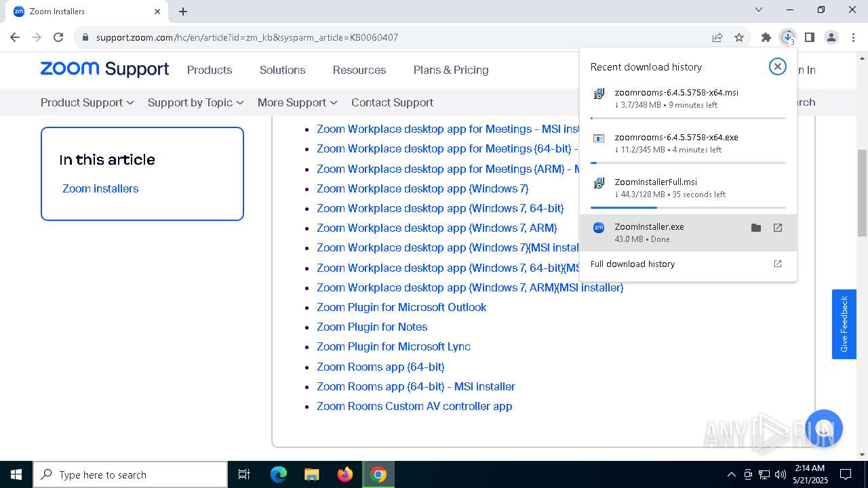Open Zoom Workplace desktop app (Windows 7, ARM) link

437,228
